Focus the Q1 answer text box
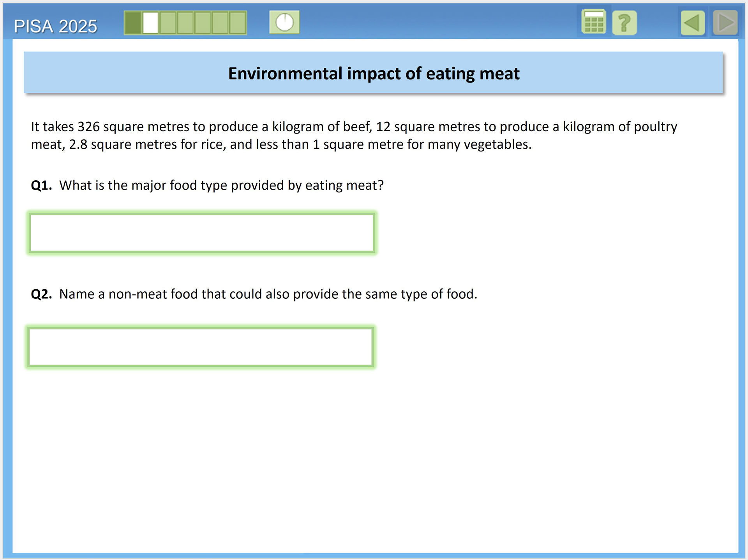Viewport: 748px width, 560px height. pyautogui.click(x=202, y=232)
